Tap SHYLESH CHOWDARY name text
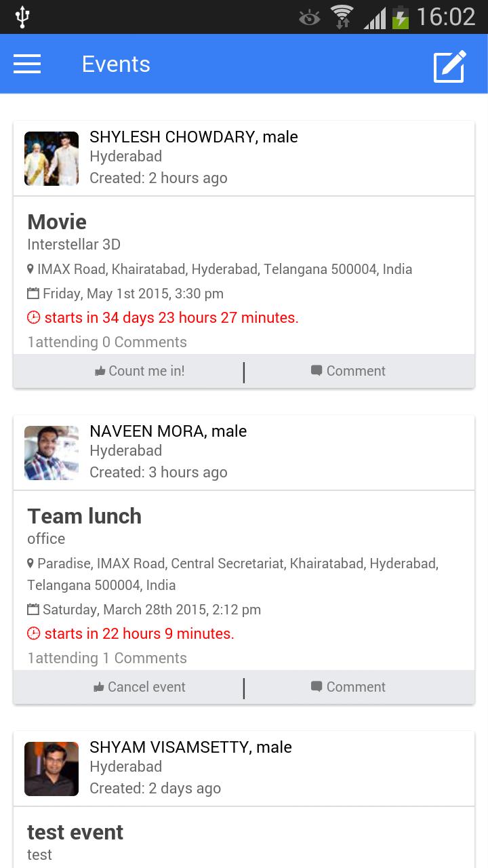 tap(173, 137)
